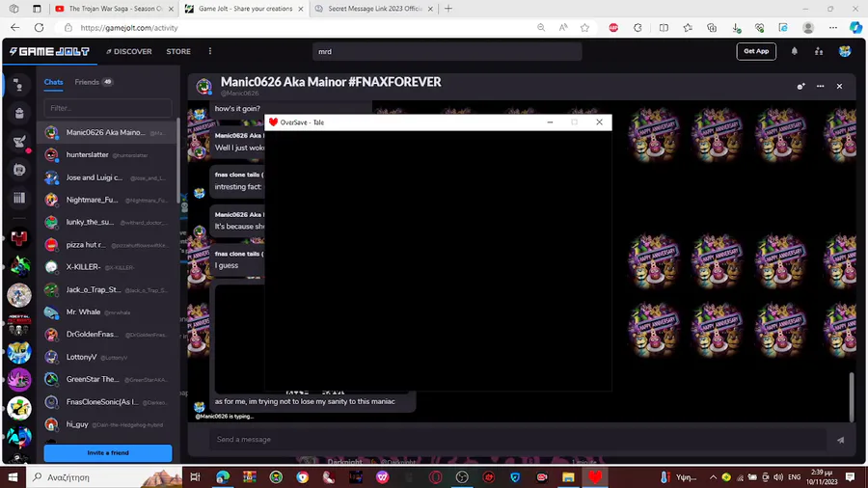868x488 pixels.
Task: Open chat with Manic0626 Aka Maino
Action: (x=107, y=133)
